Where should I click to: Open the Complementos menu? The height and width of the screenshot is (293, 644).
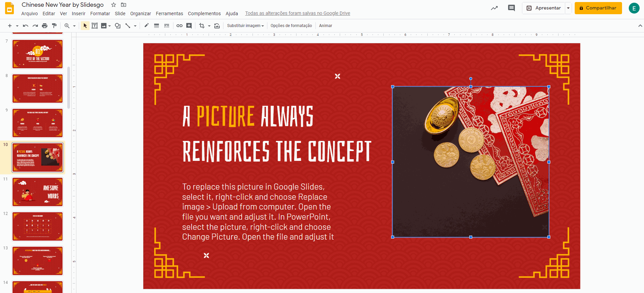coord(204,14)
